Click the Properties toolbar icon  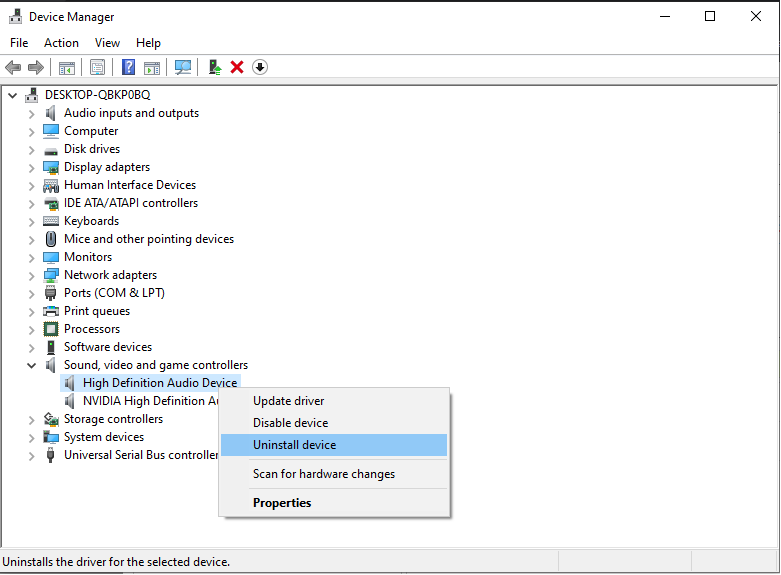point(98,67)
